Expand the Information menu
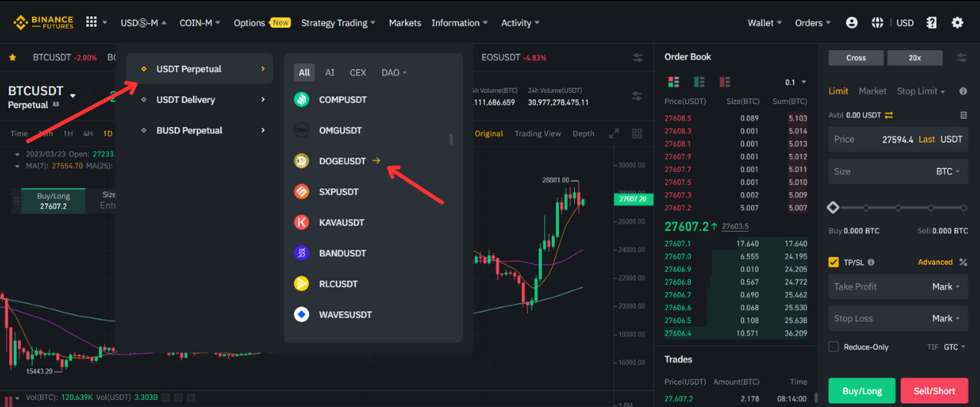The height and width of the screenshot is (407, 980). pyautogui.click(x=460, y=23)
